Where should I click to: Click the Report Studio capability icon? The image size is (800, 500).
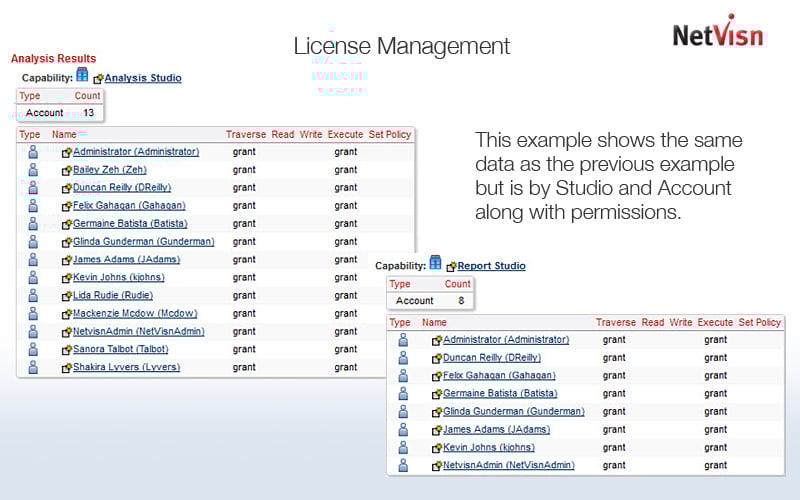[x=435, y=263]
